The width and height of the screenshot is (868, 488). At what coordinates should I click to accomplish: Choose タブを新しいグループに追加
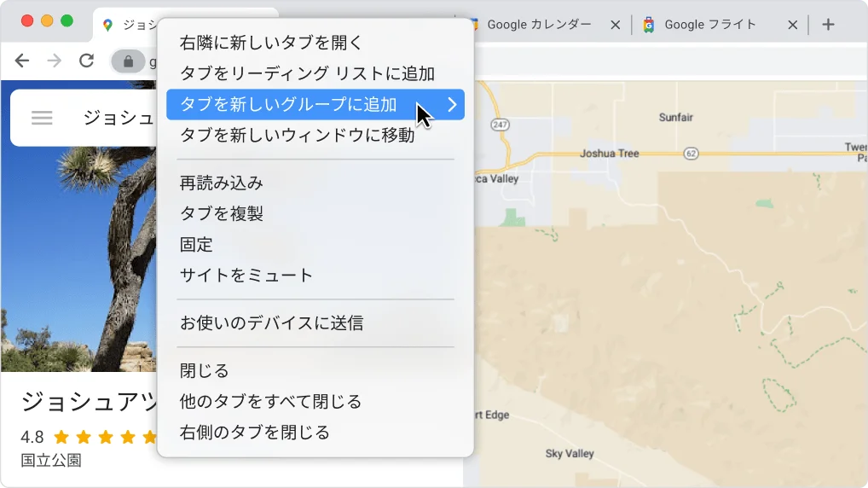[315, 105]
